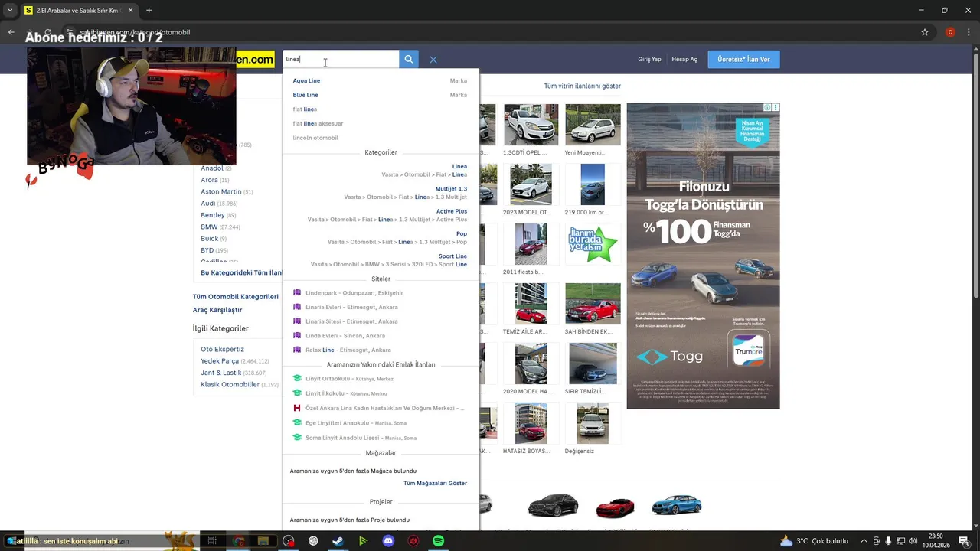Click the Giriş Yap link

(649, 59)
